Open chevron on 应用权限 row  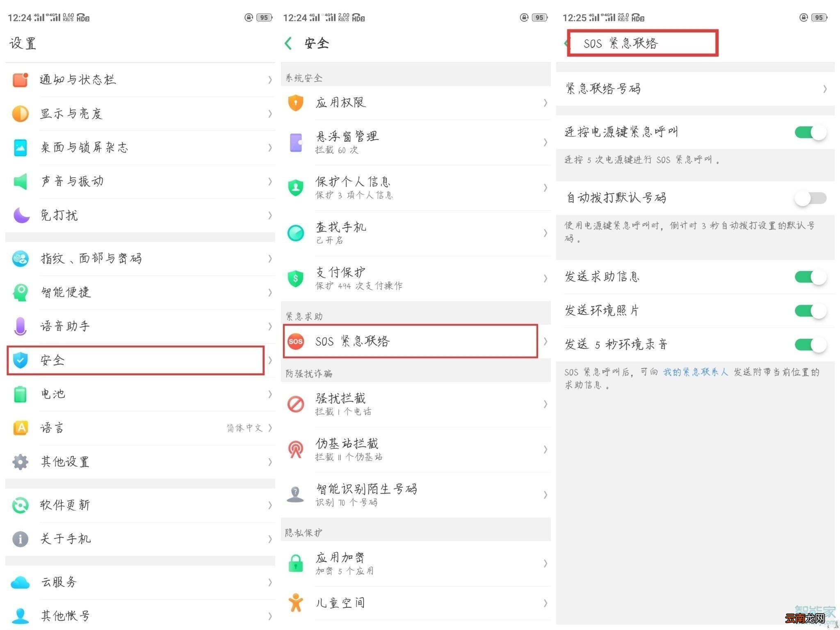click(545, 103)
